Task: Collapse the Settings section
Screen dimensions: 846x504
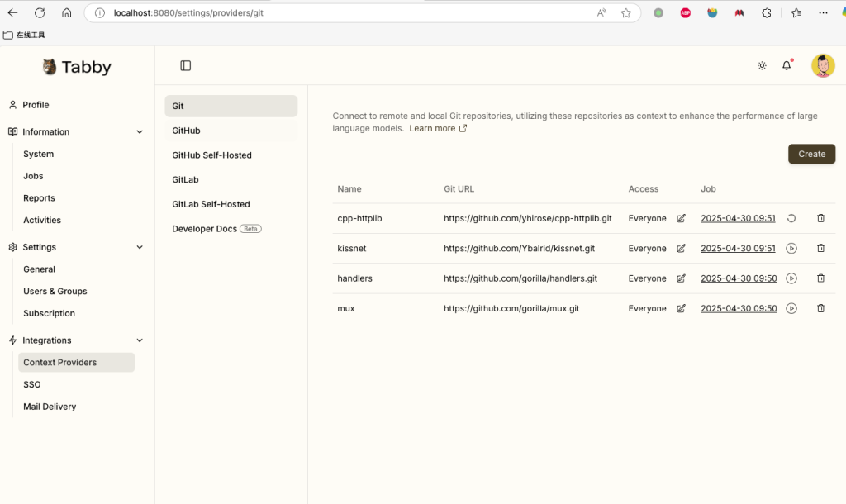Action: pos(140,247)
